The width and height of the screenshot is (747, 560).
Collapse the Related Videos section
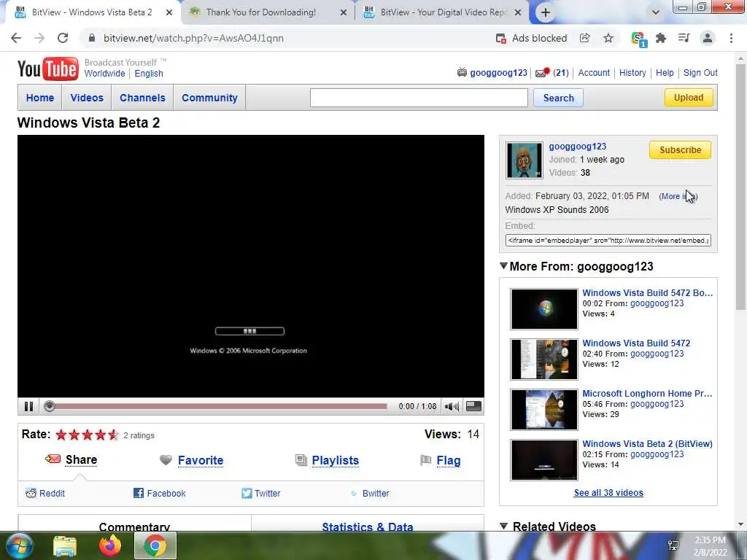[503, 526]
